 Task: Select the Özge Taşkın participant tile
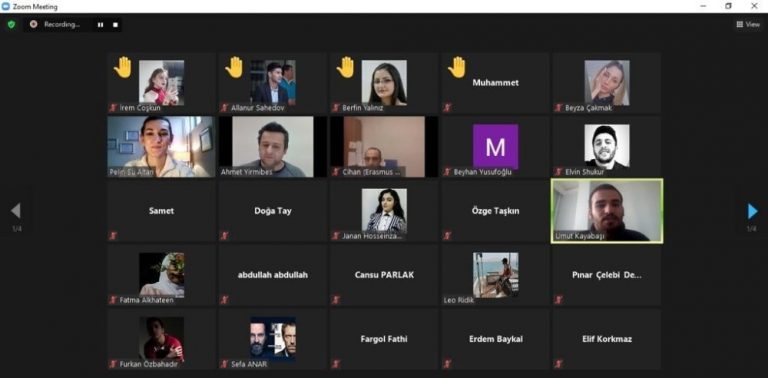pos(495,211)
